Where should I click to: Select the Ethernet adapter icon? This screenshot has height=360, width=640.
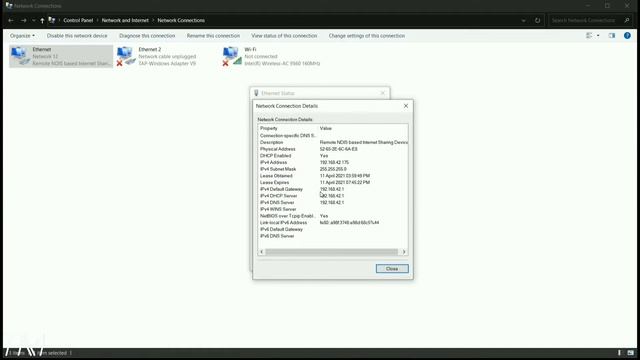click(20, 56)
